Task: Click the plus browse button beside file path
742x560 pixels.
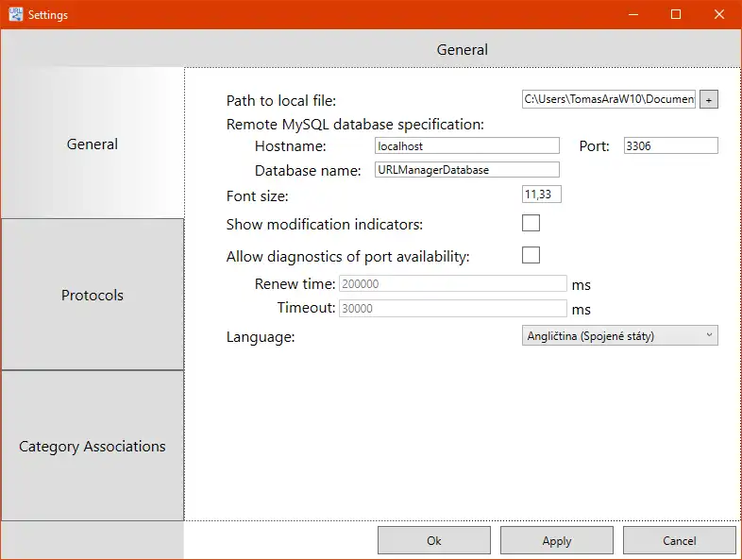Action: tap(708, 99)
